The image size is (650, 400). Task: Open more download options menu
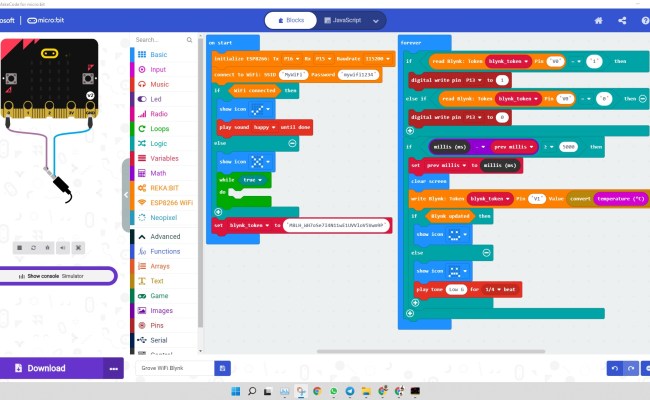point(114,368)
